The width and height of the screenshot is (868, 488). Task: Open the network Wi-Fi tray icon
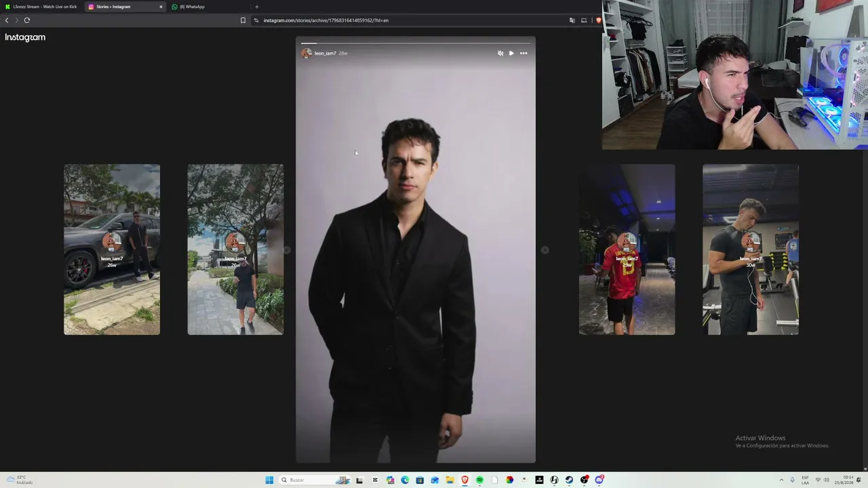(818, 480)
